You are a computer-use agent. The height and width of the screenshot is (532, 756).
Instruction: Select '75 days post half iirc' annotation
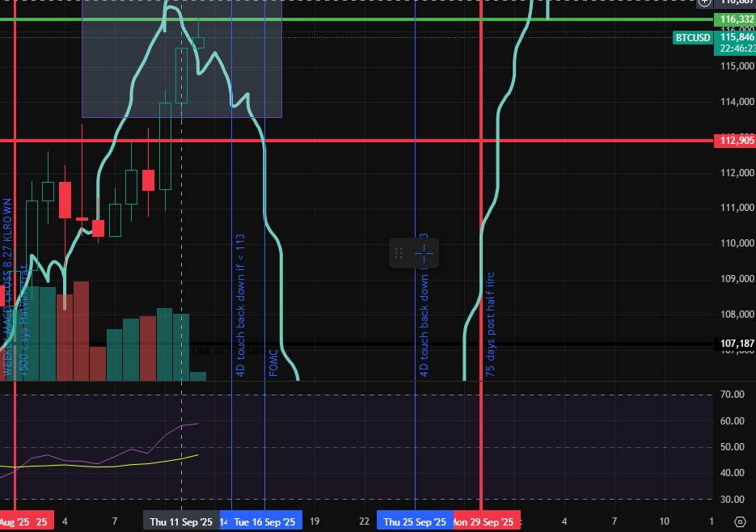coord(490,324)
